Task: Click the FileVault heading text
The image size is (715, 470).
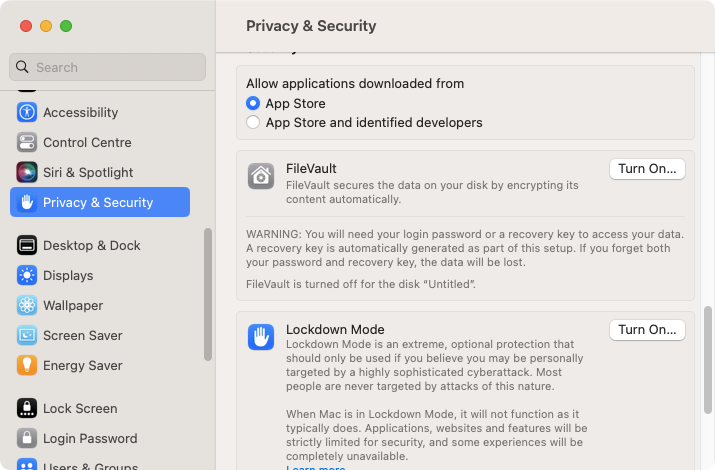Action: pyautogui.click(x=311, y=169)
